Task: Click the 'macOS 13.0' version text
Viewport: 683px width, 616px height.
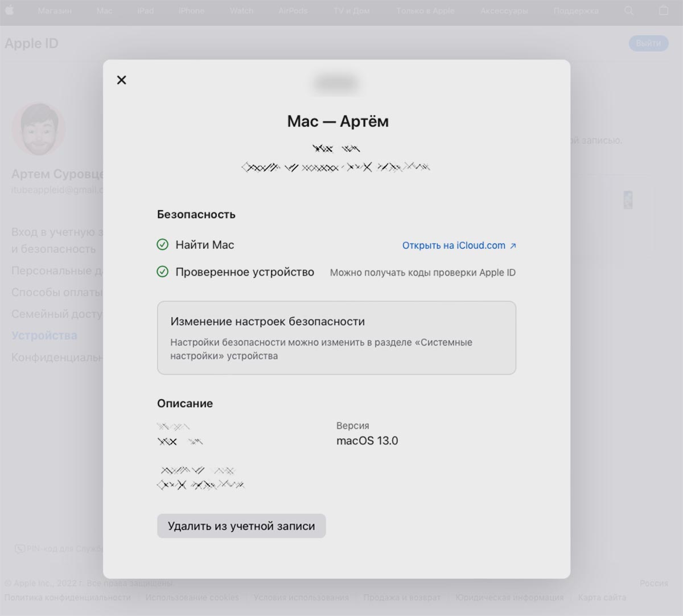Action: coord(367,441)
